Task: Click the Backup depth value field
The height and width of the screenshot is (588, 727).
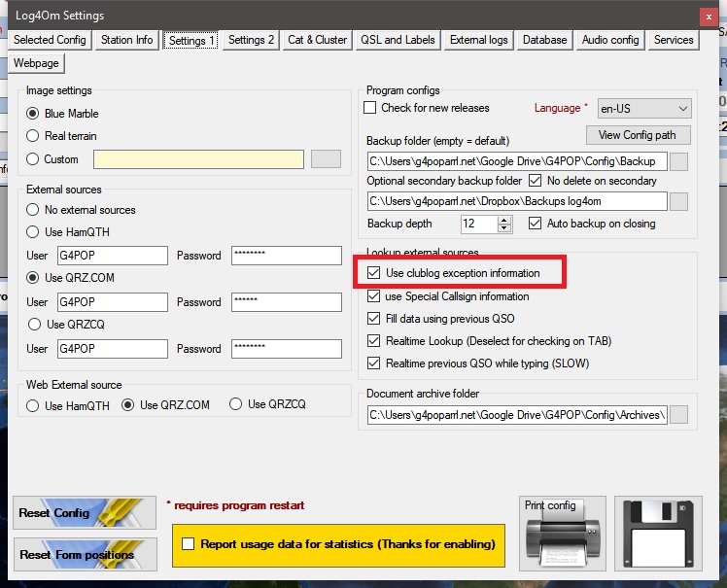Action: point(479,224)
